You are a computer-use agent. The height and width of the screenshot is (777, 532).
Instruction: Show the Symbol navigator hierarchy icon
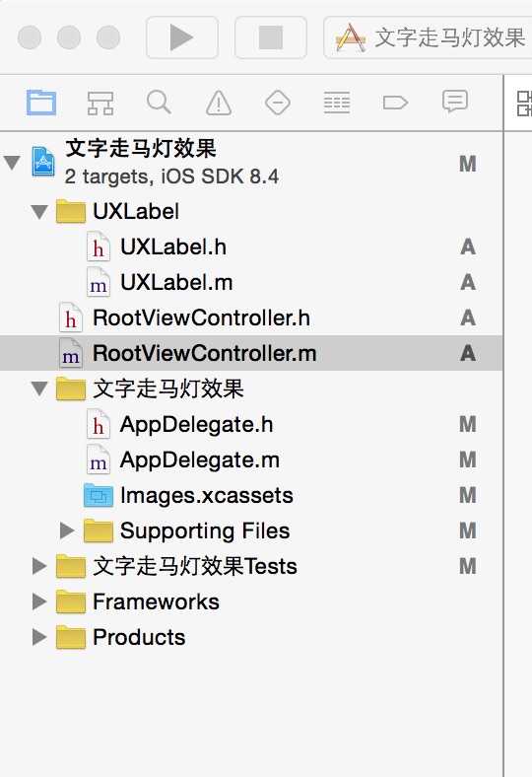100,104
